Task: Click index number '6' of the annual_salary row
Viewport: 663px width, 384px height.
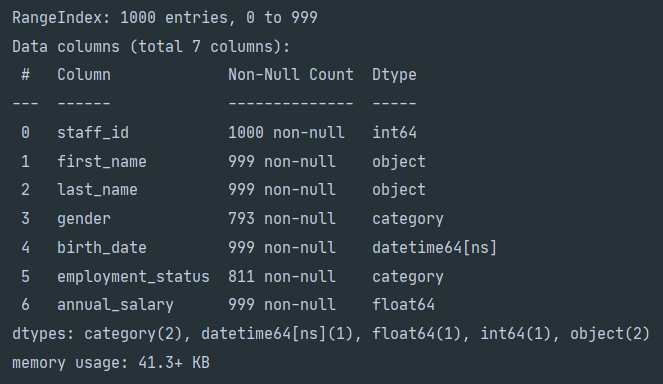Action: [25, 305]
